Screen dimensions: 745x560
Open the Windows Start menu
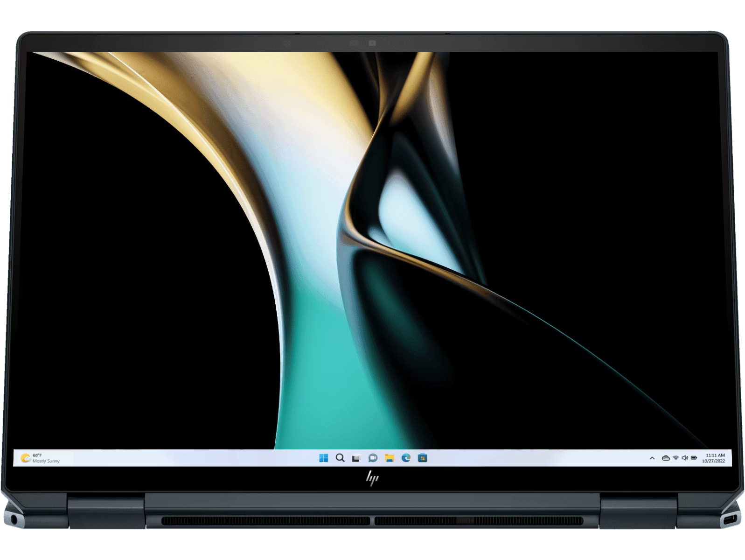pyautogui.click(x=323, y=458)
